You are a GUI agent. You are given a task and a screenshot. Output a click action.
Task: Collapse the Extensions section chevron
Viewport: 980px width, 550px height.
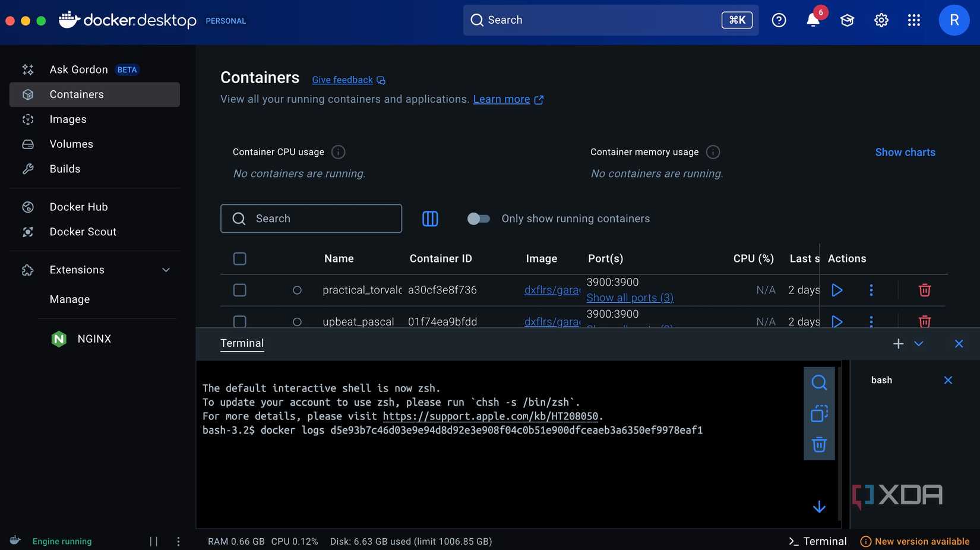pos(166,269)
